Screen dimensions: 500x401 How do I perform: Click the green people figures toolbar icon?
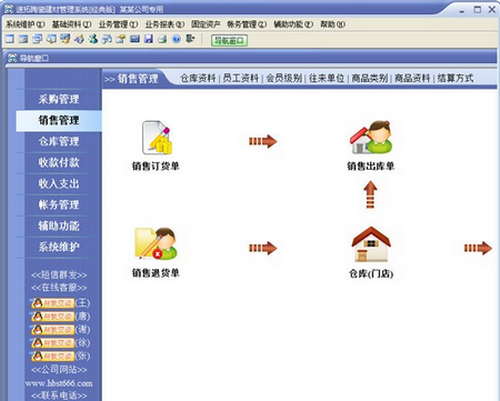click(93, 39)
